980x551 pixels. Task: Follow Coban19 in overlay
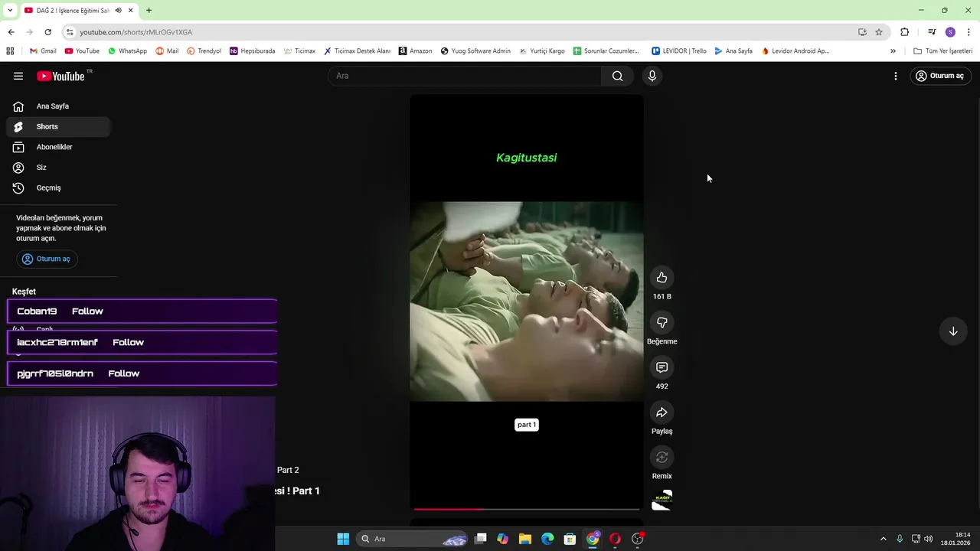[87, 311]
